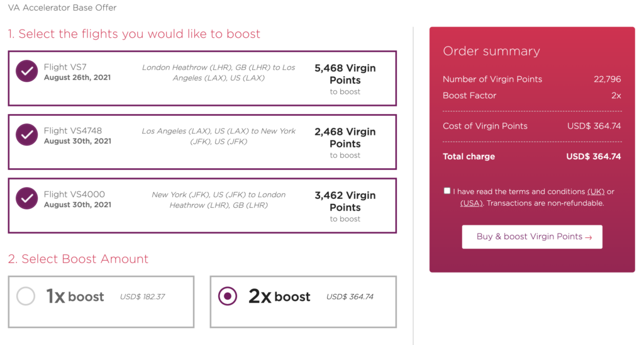Click the 5,468 Virgin Points to boost text
This screenshot has width=644, height=345.
[345, 79]
